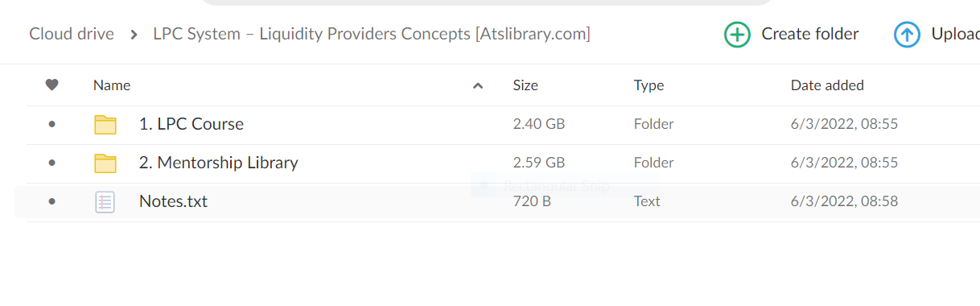The width and height of the screenshot is (980, 306).
Task: Click the blue Upload arrow icon
Action: coord(907,35)
